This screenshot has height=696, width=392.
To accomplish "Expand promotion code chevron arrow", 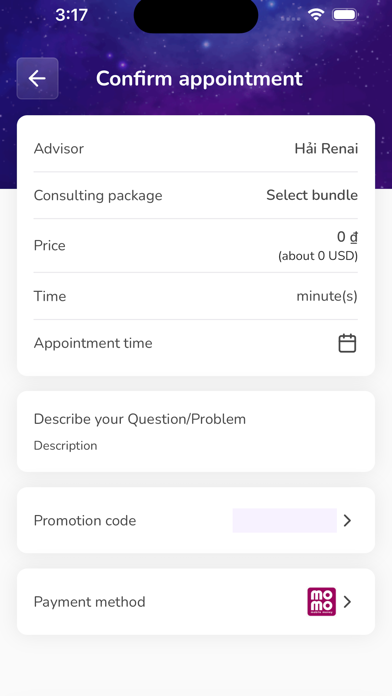I will click(x=348, y=520).
